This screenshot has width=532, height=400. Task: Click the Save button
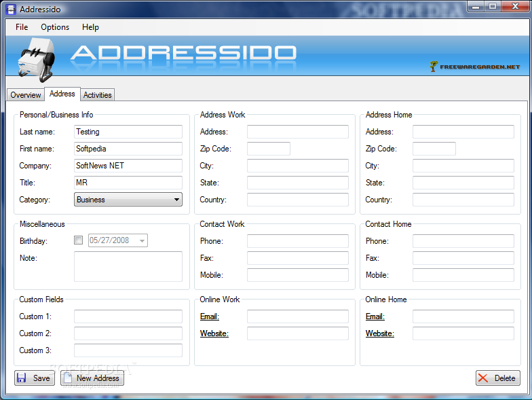[35, 378]
